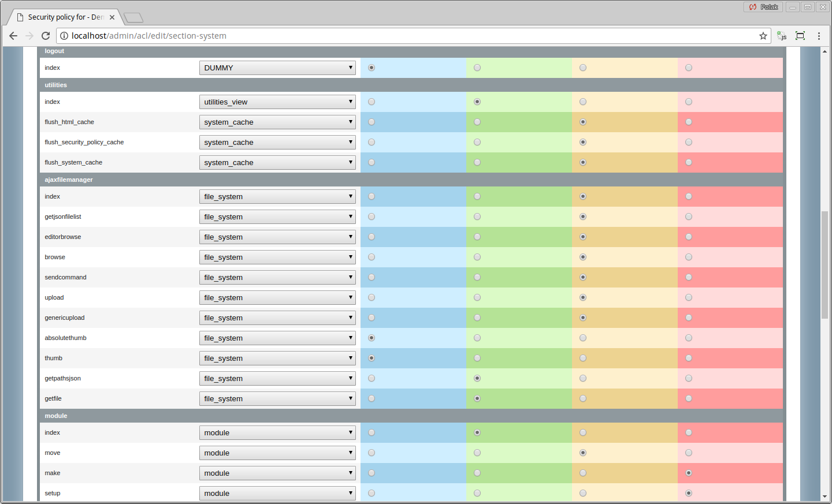Click scrollbar down arrow

point(824,496)
